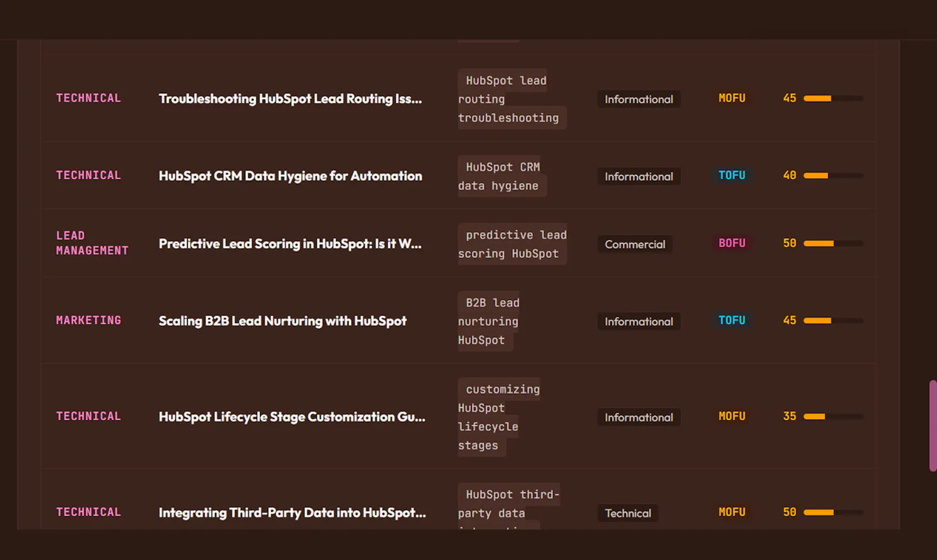The image size is (937, 560).
Task: Click TOFU badge in B2B Lead Nurturing row
Action: point(732,321)
